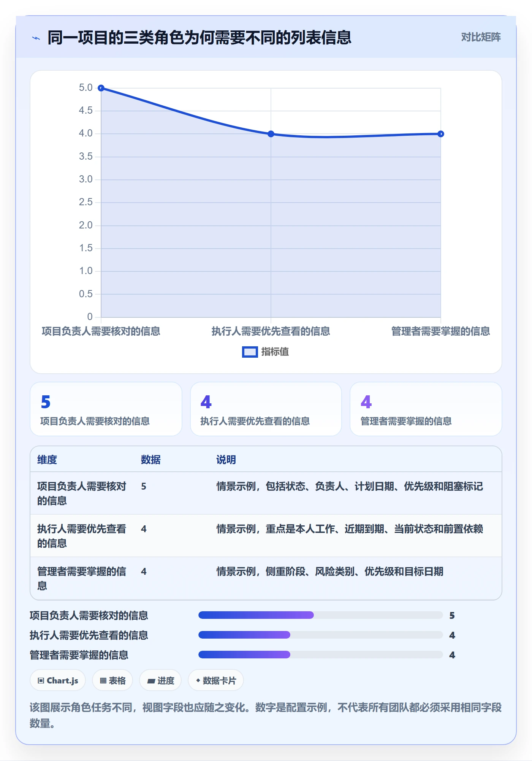Open the card showing 4 管理者需要掌握的信息
Image resolution: width=532 pixels, height=761 pixels.
click(x=426, y=409)
